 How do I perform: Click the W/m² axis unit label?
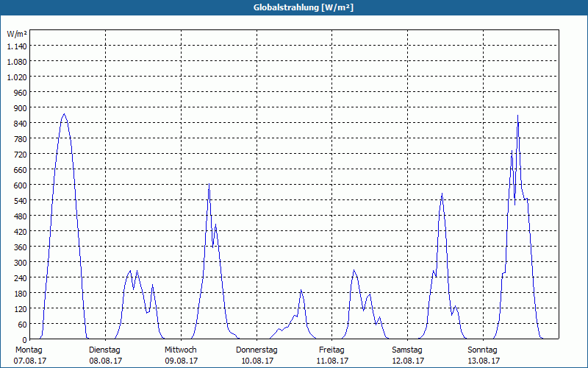17,34
